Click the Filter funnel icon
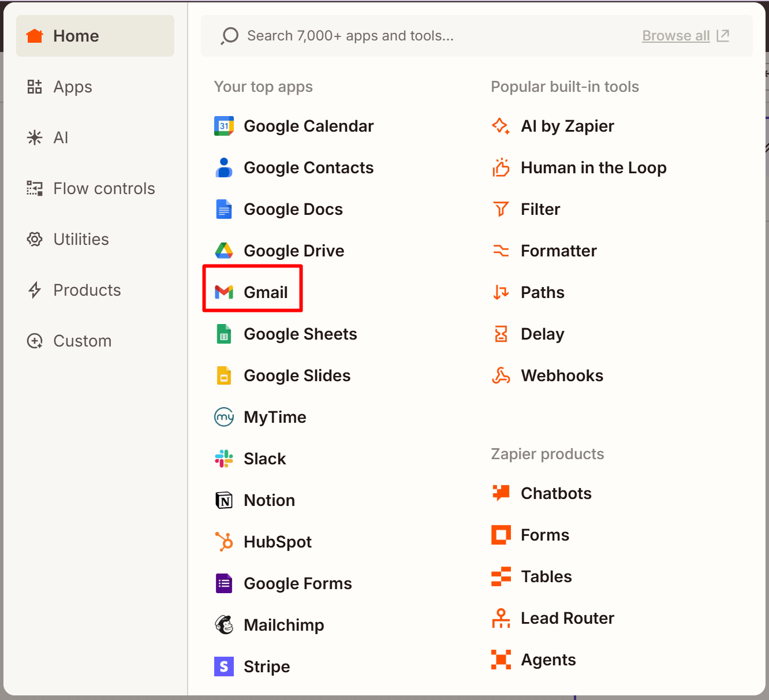 (501, 209)
